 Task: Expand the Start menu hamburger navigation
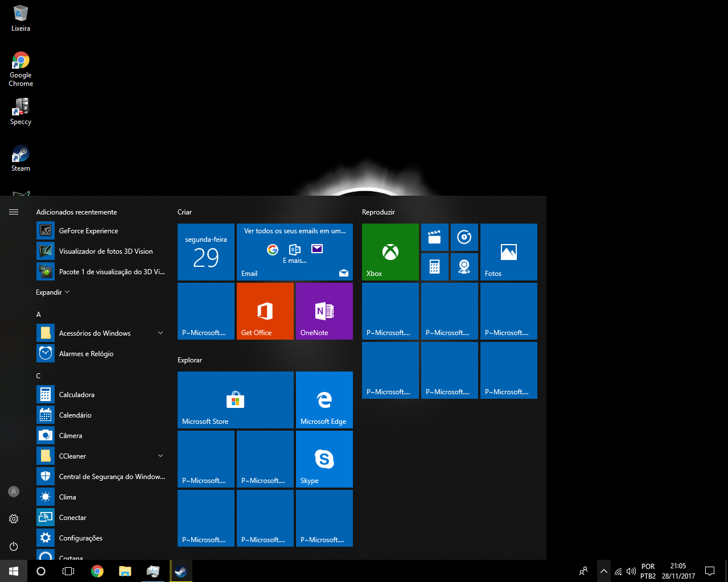[14, 212]
